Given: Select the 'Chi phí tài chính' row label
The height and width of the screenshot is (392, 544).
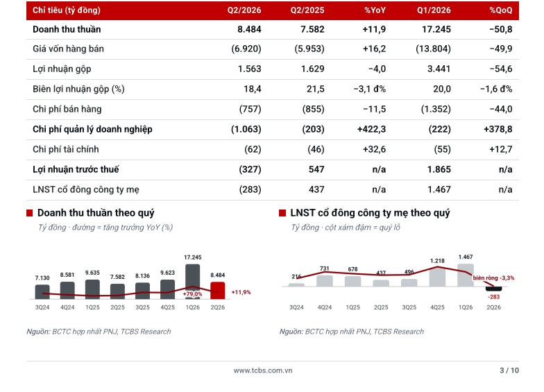Looking at the screenshot, I should click(x=65, y=150).
